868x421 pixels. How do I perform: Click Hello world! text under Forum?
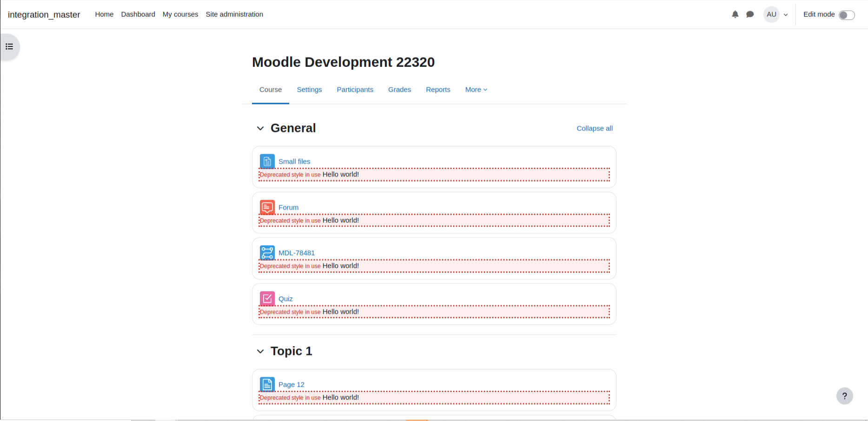point(341,221)
